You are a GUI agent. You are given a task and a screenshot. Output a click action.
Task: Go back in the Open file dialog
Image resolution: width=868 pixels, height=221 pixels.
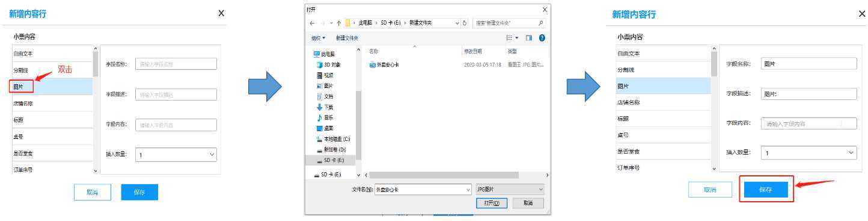(312, 23)
